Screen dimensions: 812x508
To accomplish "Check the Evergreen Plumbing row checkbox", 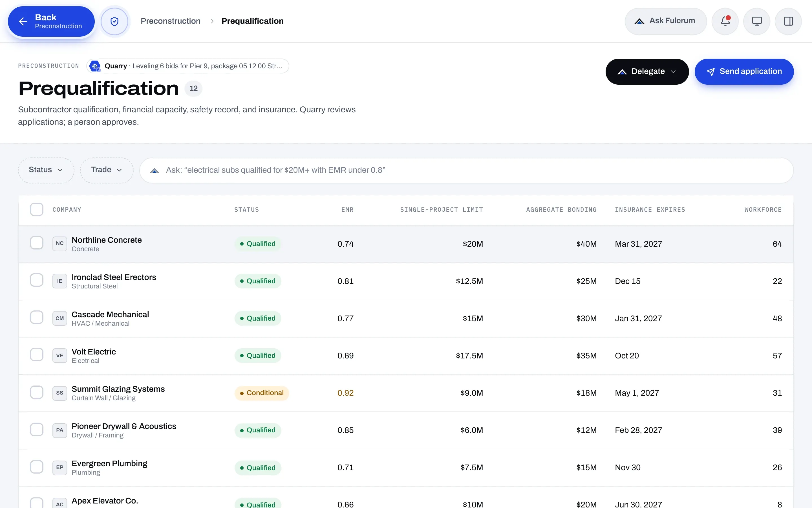I will coord(37,467).
